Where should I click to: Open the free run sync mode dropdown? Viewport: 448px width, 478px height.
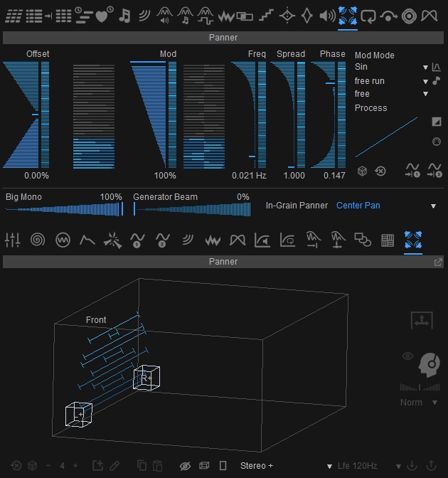(391, 81)
